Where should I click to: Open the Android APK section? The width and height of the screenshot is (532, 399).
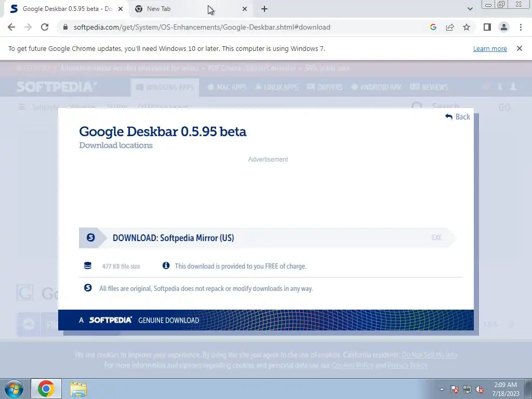(x=376, y=87)
